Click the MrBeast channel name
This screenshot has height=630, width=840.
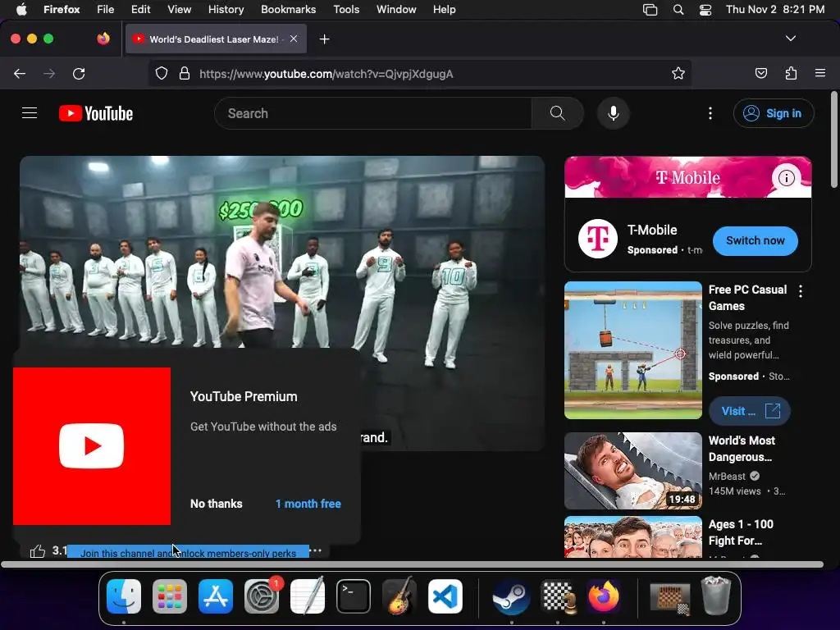(727, 477)
